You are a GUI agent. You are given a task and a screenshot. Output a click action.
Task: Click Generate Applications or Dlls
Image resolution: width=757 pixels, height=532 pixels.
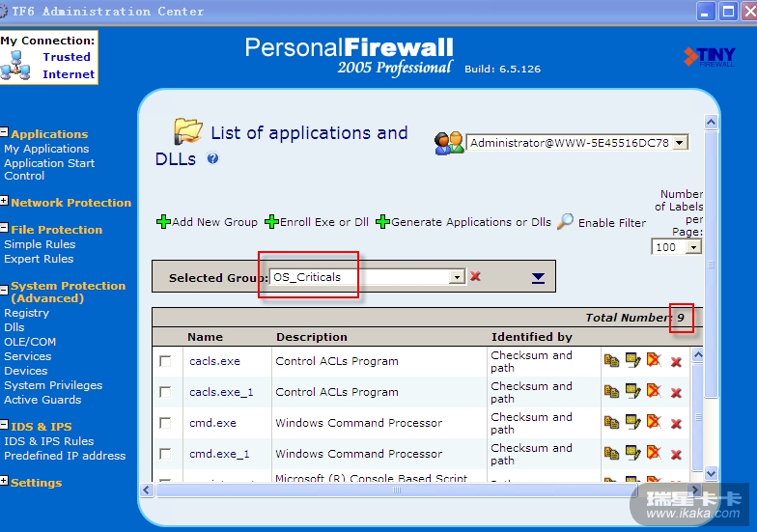pyautogui.click(x=463, y=222)
